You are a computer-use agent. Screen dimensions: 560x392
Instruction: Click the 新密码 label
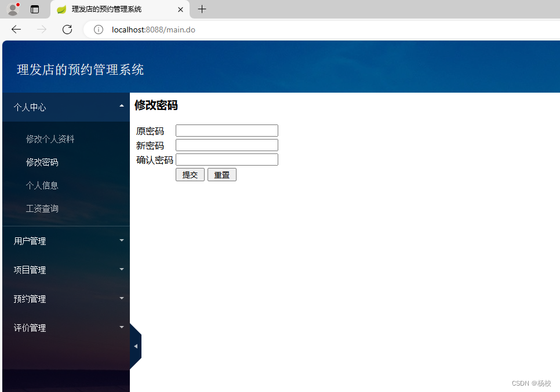pos(150,145)
